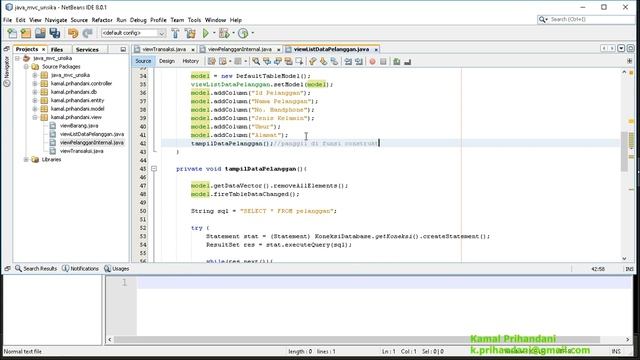Viewport: 640px width, 360px height.
Task: Click the Find Selection magnifier icon in editor toolbar
Action: tap(256, 62)
